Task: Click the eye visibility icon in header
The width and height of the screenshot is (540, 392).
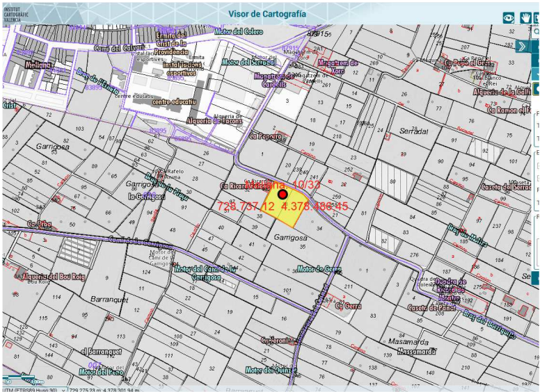Action: [x=509, y=17]
